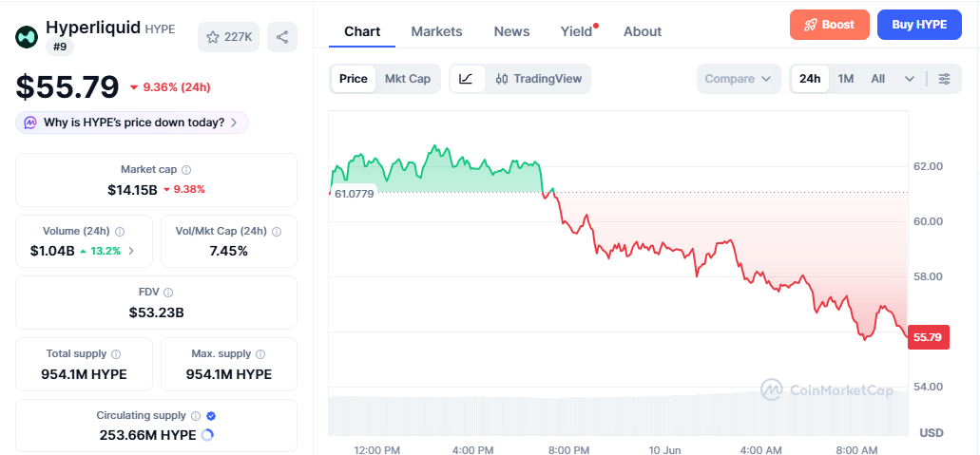
Task: Open the News tab
Action: 512,31
